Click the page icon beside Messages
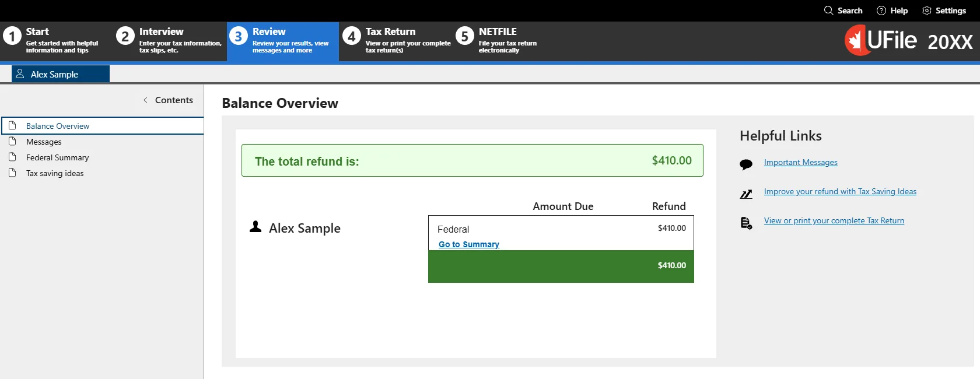 12,141
